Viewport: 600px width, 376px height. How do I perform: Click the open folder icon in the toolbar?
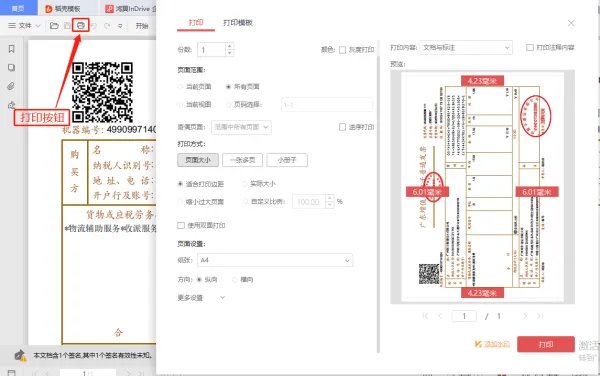54,26
